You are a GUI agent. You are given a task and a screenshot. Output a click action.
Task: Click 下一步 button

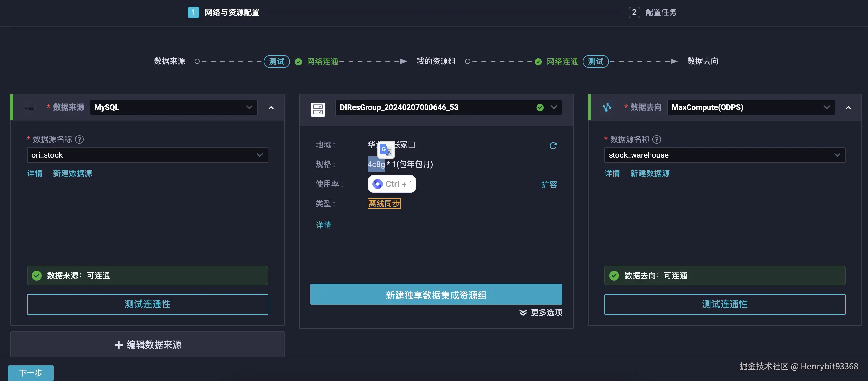(x=31, y=373)
